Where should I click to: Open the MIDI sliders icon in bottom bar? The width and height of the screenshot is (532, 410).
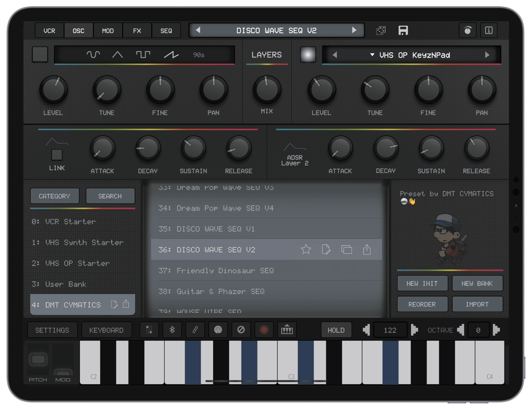point(149,330)
